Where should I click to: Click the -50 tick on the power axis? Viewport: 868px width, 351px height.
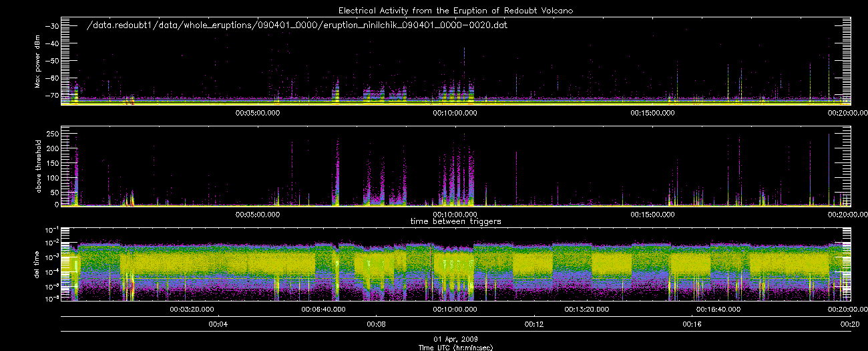pyautogui.click(x=51, y=60)
